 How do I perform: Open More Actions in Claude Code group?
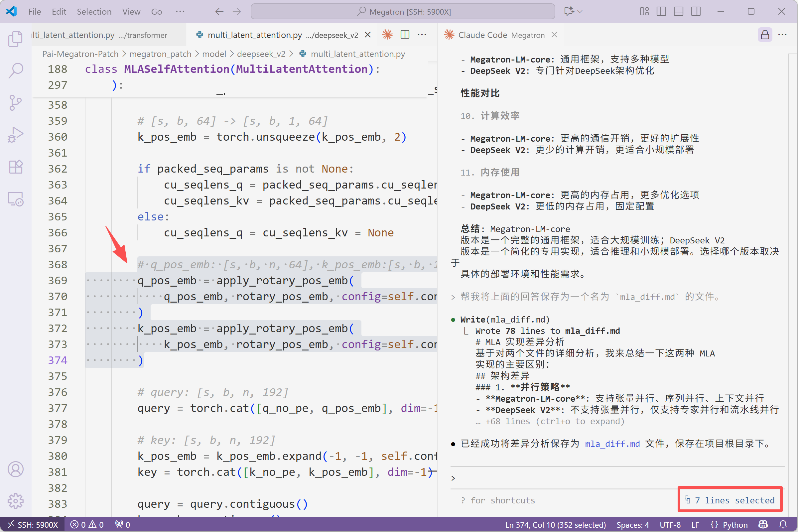point(782,35)
